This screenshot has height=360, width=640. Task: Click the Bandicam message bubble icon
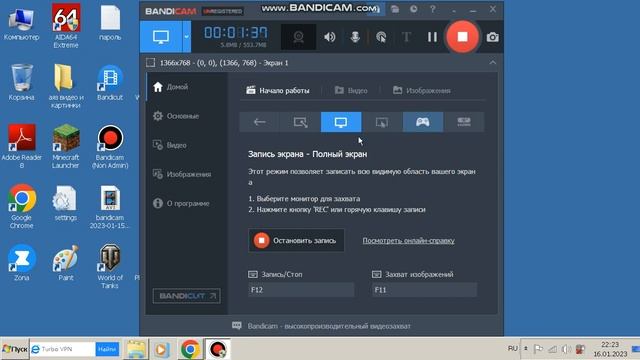coord(237,326)
